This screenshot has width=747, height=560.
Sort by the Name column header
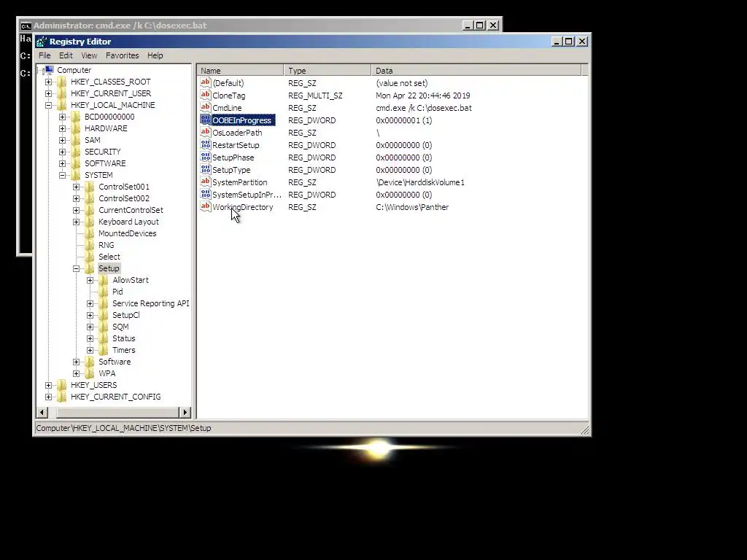point(240,71)
